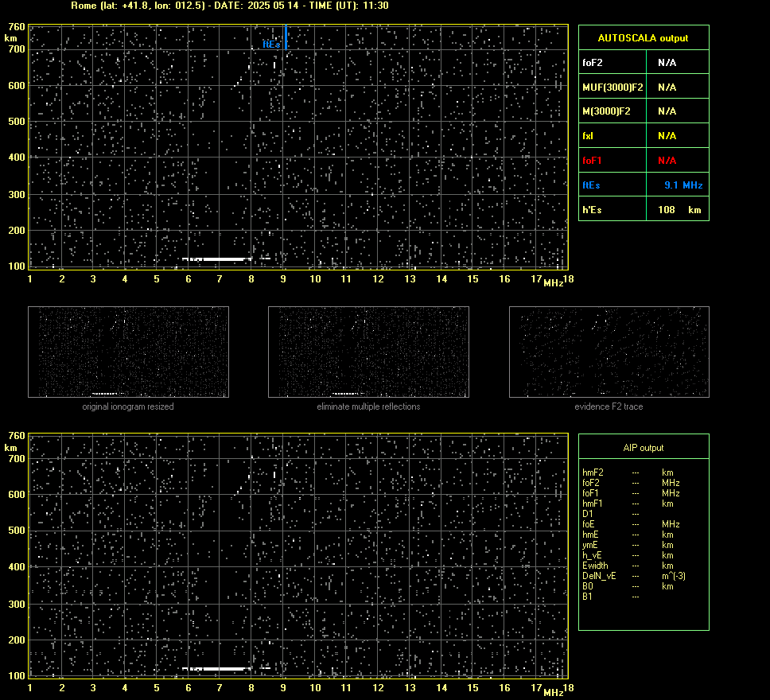Click the 6 MHz tick under bottom ionogram
The width and height of the screenshot is (770, 700).
point(188,688)
